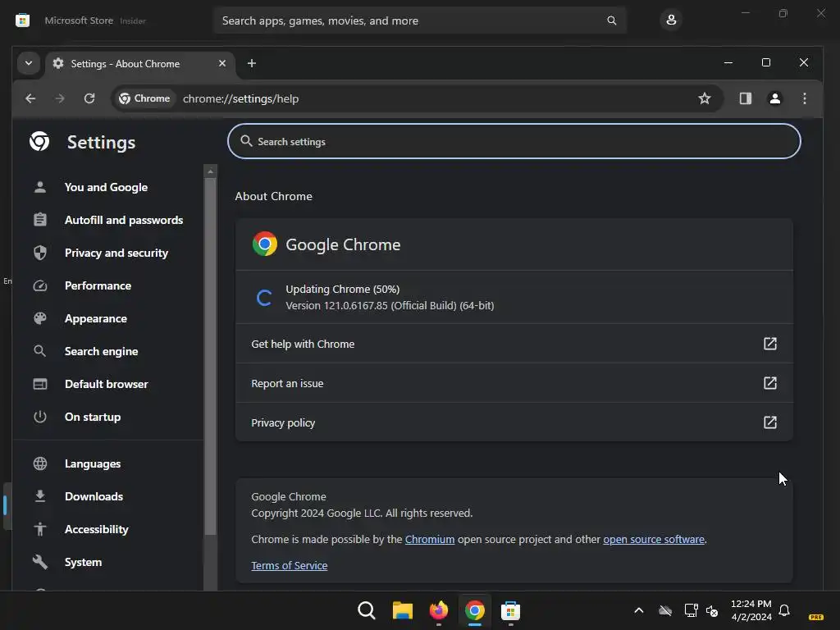Click the System wrench icon
The width and height of the screenshot is (840, 630).
40,562
